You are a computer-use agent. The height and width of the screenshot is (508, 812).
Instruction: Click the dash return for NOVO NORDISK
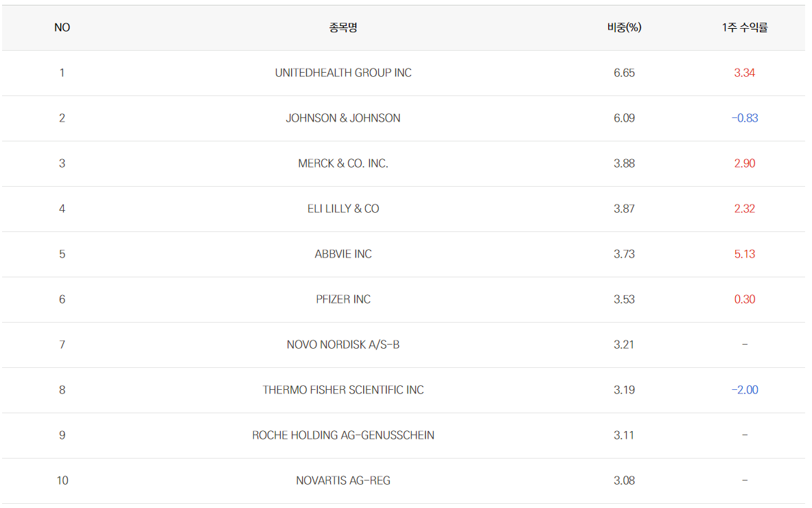coord(745,345)
